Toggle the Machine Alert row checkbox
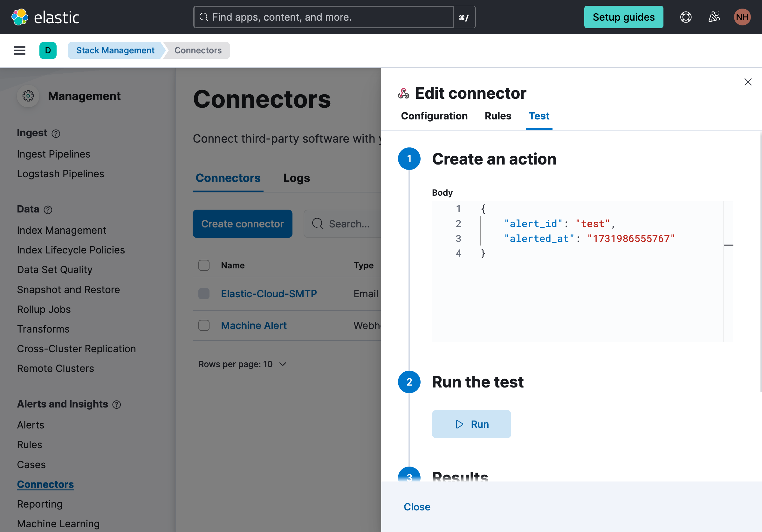The image size is (762, 532). click(204, 325)
